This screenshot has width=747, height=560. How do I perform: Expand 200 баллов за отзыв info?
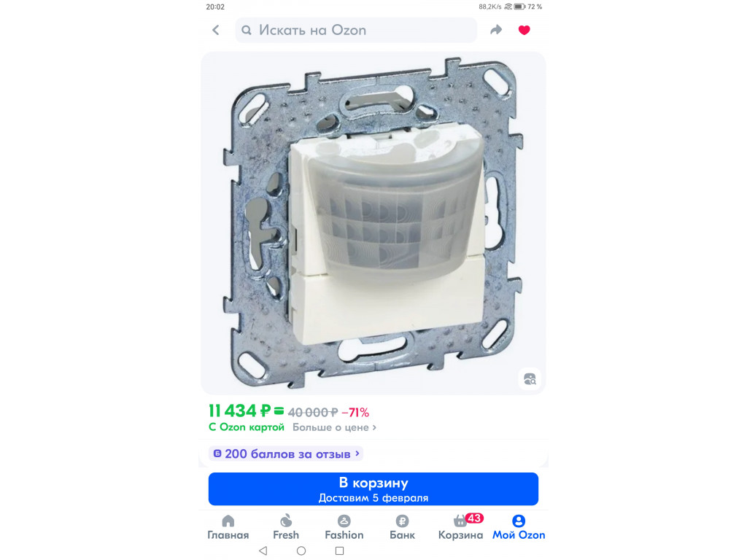286,454
